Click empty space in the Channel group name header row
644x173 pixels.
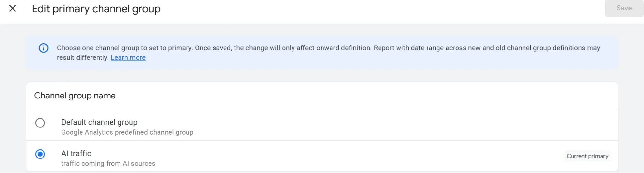point(354,96)
